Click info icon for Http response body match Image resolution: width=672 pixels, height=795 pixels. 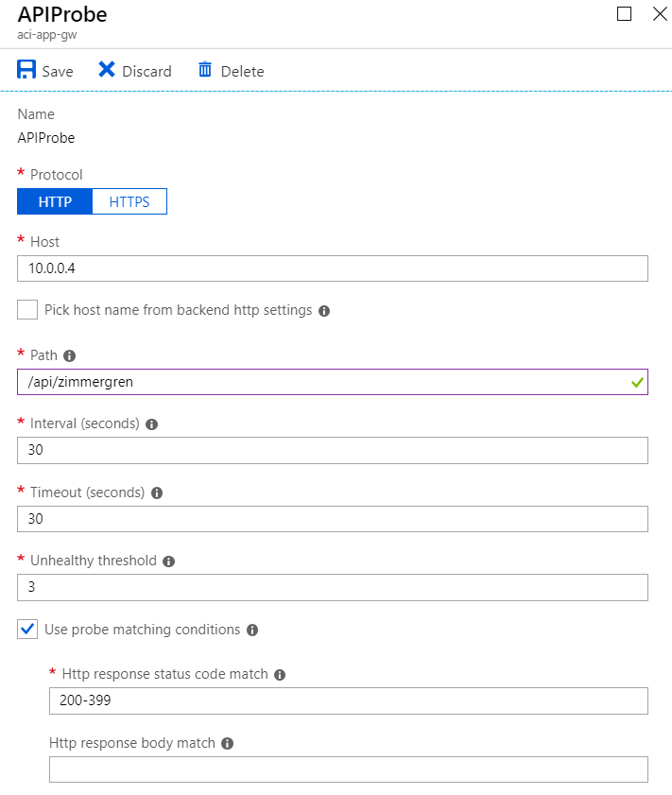226,743
